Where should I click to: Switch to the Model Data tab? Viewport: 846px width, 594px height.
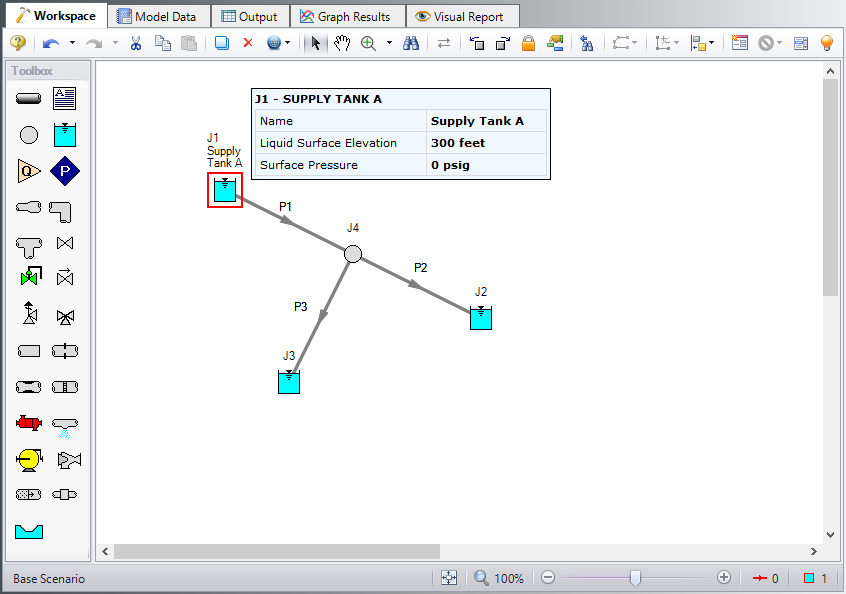[x=158, y=16]
